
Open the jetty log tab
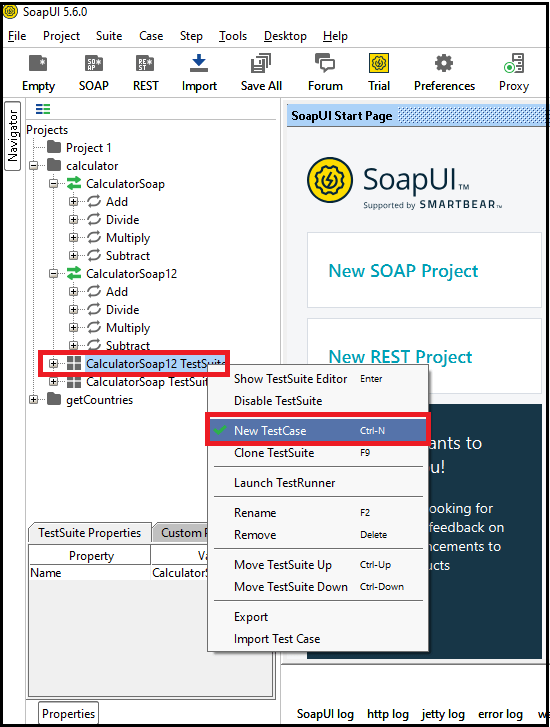coord(443,714)
